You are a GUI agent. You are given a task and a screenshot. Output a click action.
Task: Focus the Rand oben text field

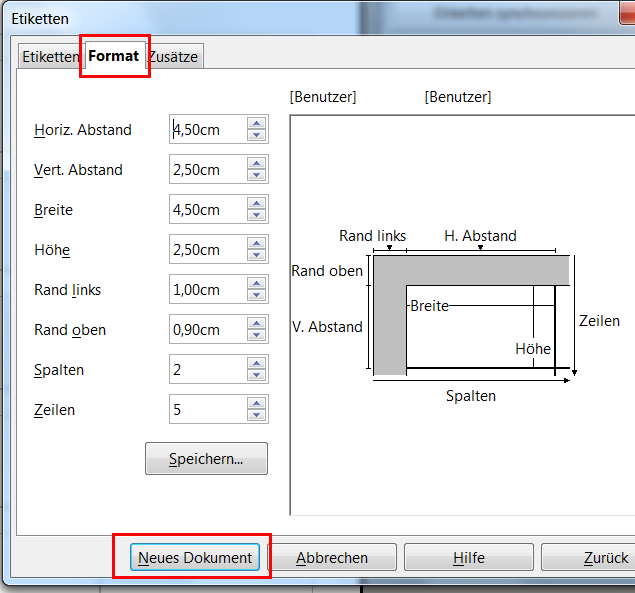(x=207, y=330)
